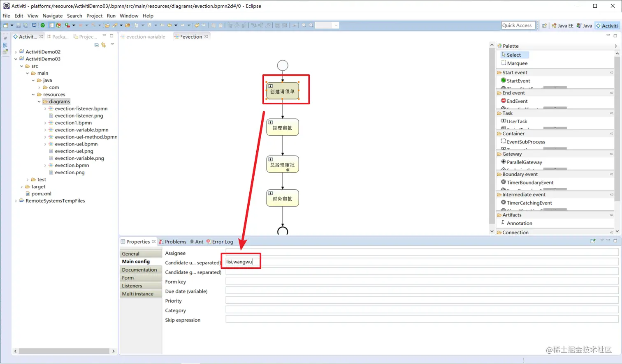Click the start event circle in diagram
This screenshot has height=364, width=622.
point(283,65)
